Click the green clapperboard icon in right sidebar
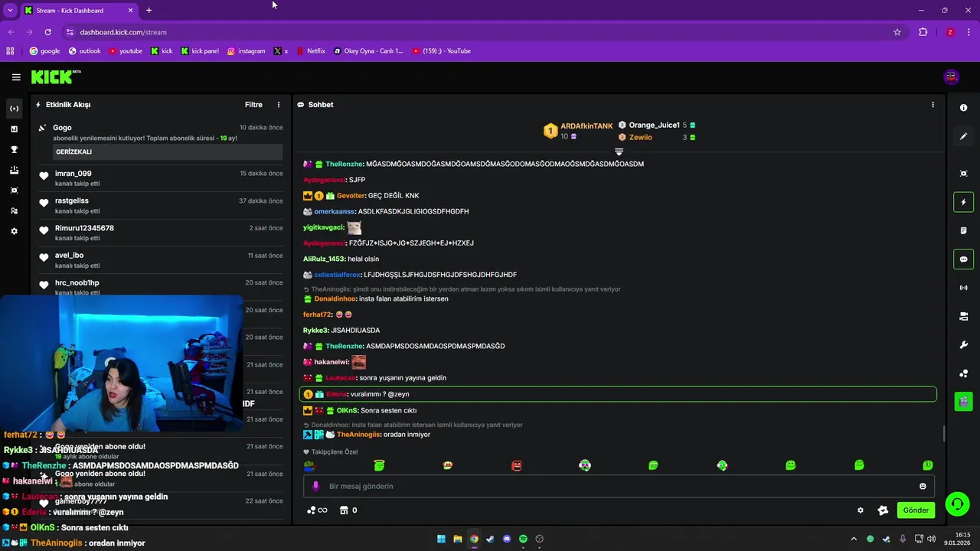 point(963,401)
